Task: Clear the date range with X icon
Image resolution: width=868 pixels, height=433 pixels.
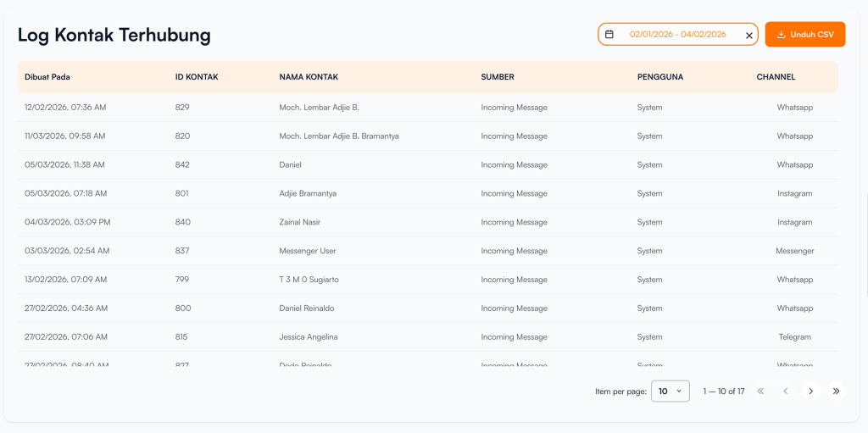Action: (x=748, y=36)
